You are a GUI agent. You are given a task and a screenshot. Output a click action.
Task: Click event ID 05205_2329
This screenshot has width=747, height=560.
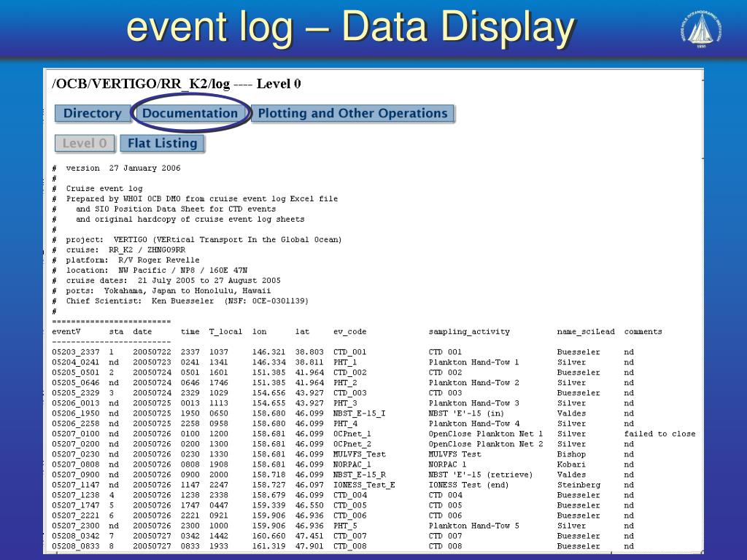click(x=76, y=393)
